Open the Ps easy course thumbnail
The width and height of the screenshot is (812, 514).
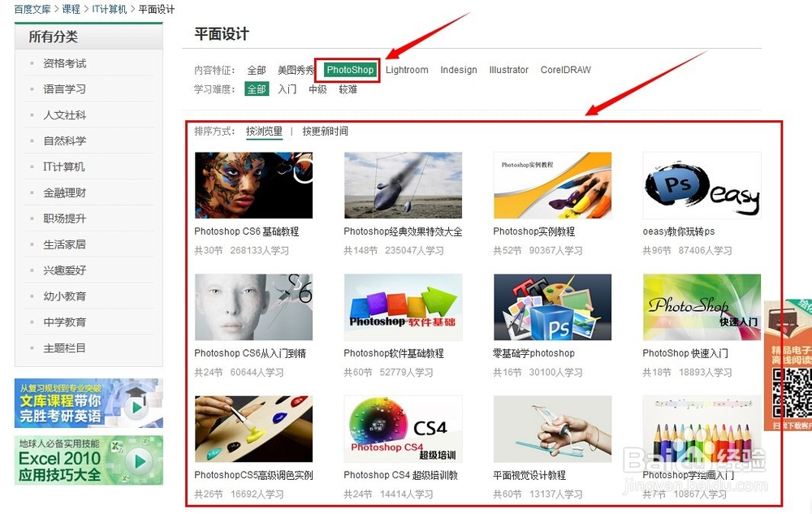coord(702,185)
